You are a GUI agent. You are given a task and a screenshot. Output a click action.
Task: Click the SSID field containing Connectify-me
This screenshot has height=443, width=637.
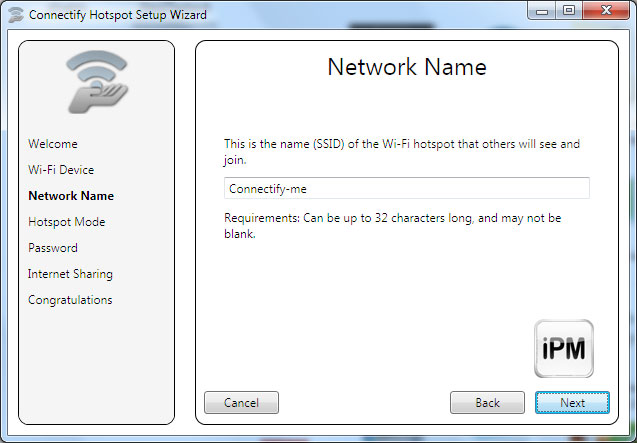[x=406, y=188]
